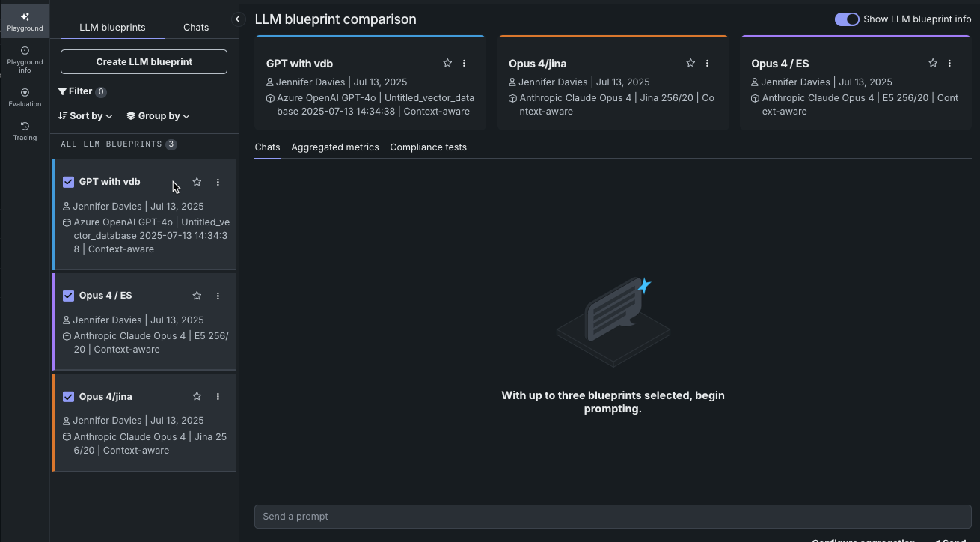
Task: Open the Compliance tests tab
Action: click(428, 147)
